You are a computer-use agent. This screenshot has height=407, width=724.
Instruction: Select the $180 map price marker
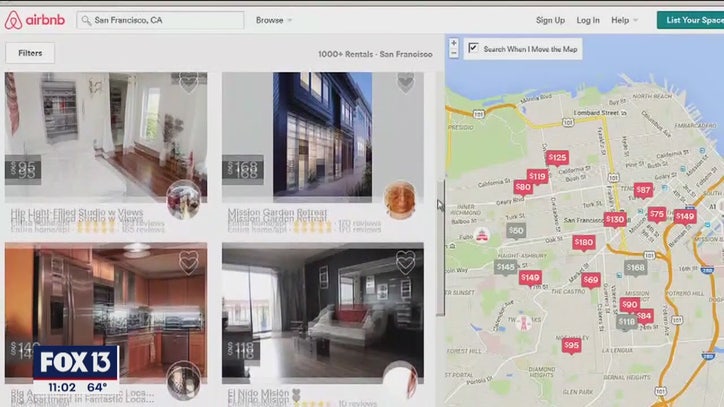click(x=584, y=243)
